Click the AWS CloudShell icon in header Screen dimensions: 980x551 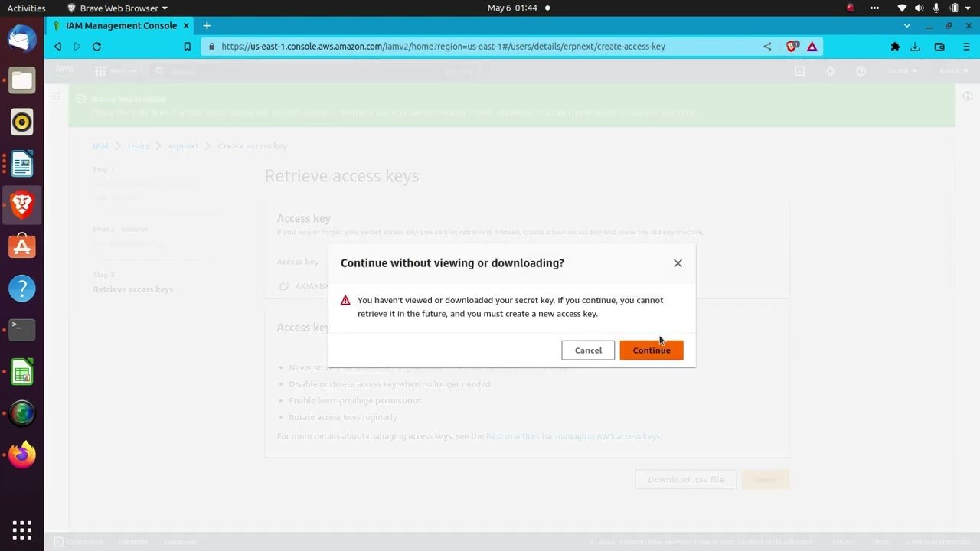[x=800, y=71]
